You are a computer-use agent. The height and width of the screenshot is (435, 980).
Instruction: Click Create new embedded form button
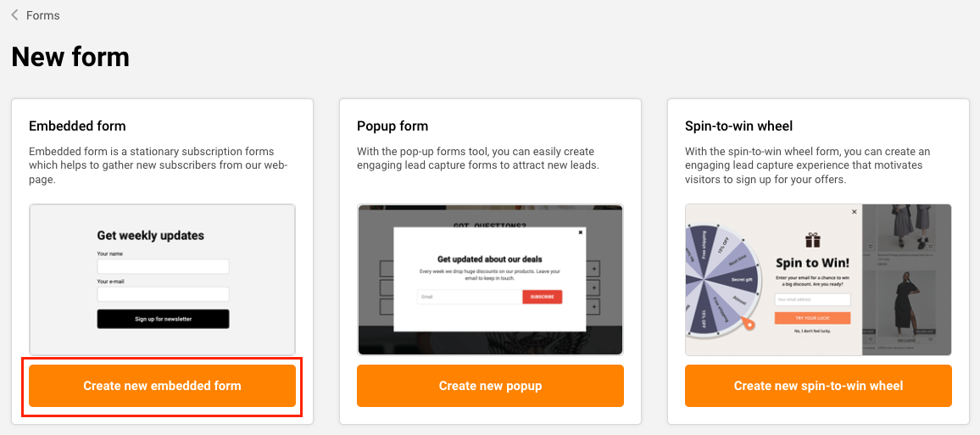click(x=162, y=386)
